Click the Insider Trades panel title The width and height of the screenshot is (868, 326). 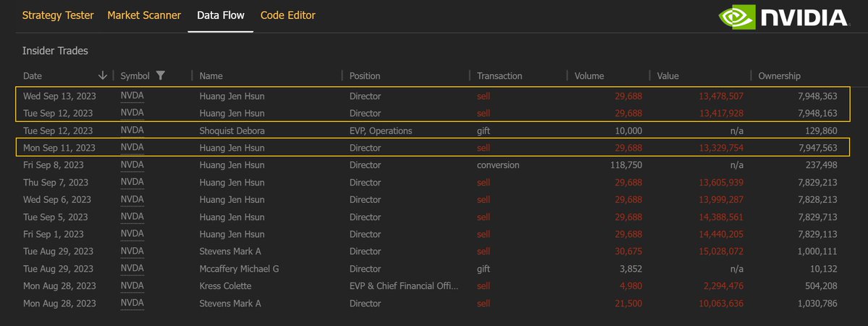click(56, 51)
